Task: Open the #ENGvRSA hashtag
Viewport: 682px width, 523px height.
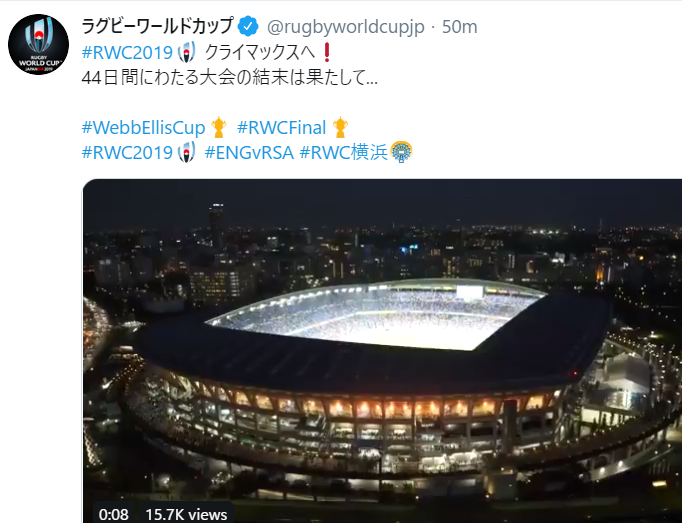Action: (x=249, y=153)
